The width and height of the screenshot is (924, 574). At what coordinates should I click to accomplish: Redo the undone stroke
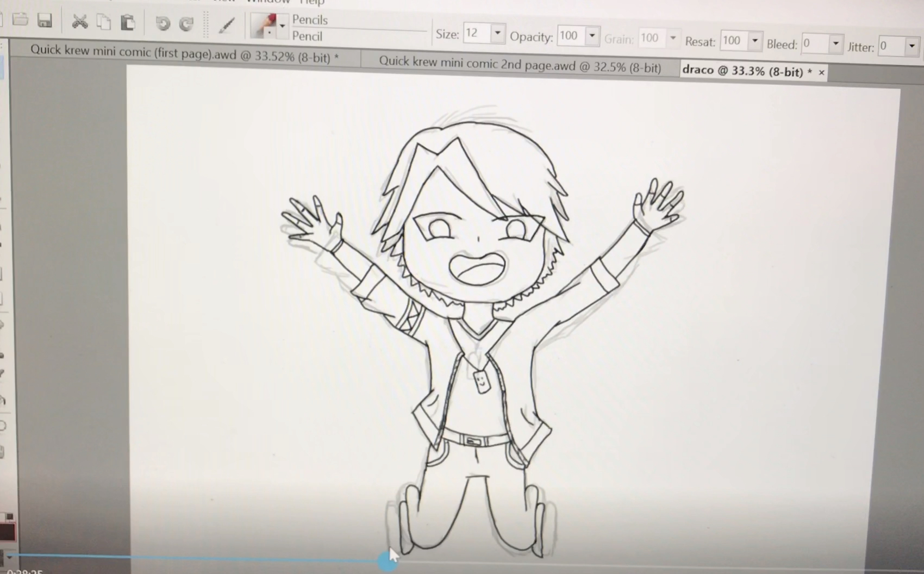186,24
